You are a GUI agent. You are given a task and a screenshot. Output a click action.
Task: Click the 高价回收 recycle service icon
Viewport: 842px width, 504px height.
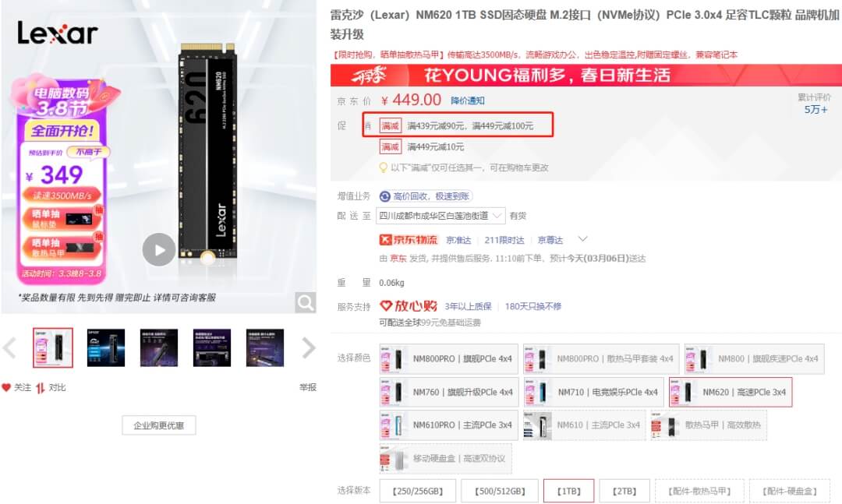tap(384, 196)
